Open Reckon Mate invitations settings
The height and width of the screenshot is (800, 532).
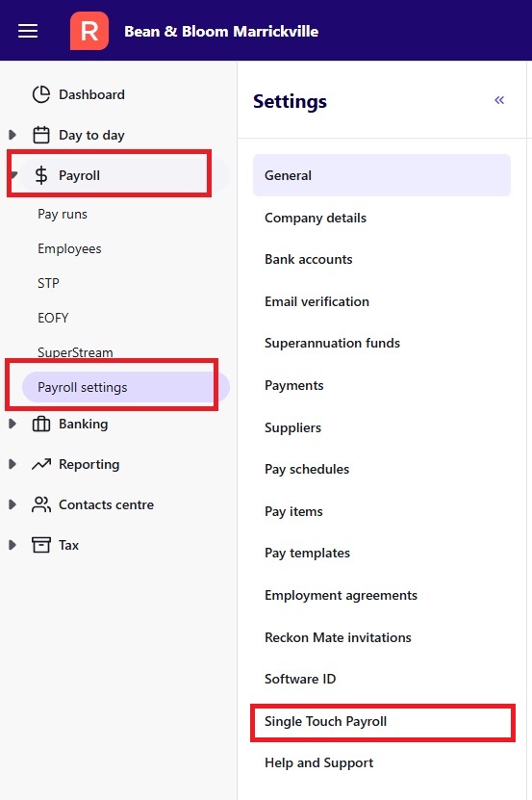tap(338, 637)
